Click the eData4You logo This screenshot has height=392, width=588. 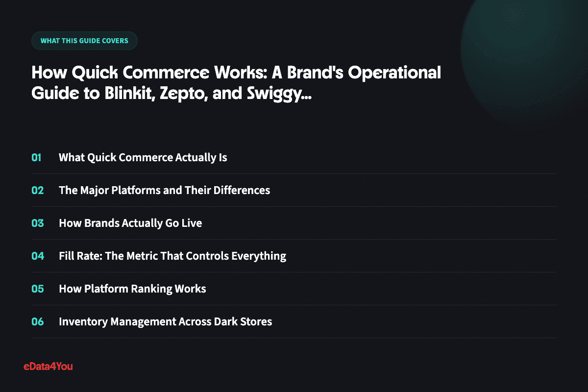(x=48, y=366)
